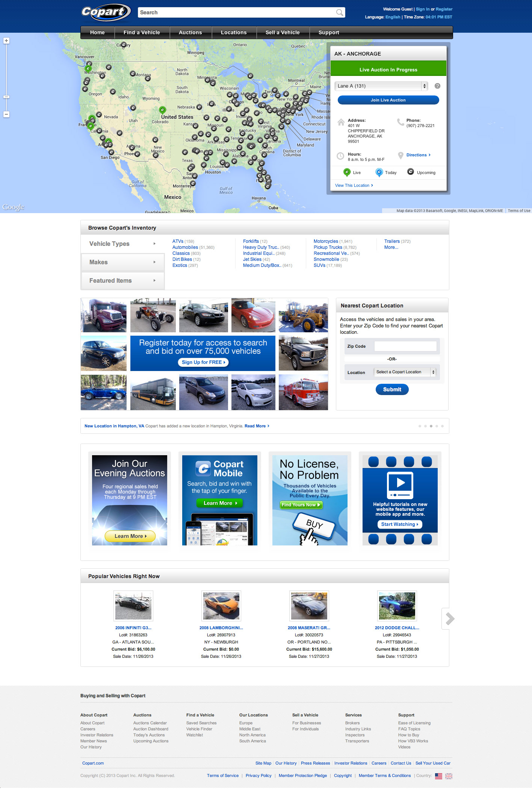Click the Directions map pin icon

401,155
